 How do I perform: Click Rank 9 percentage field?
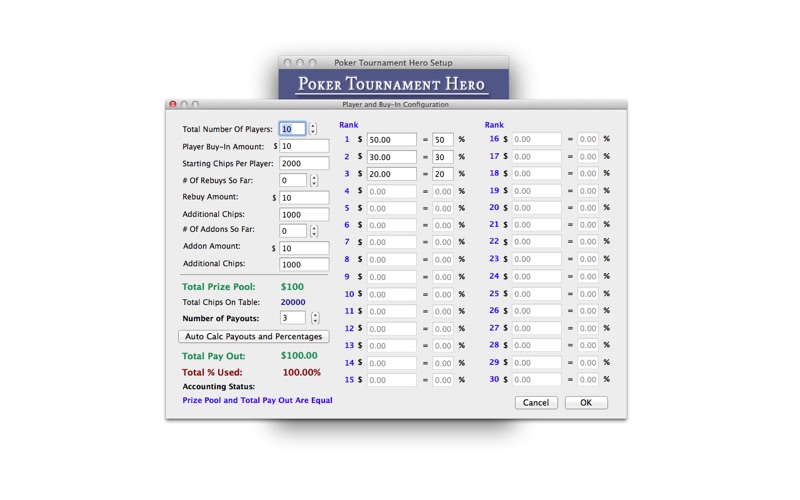[x=443, y=277]
